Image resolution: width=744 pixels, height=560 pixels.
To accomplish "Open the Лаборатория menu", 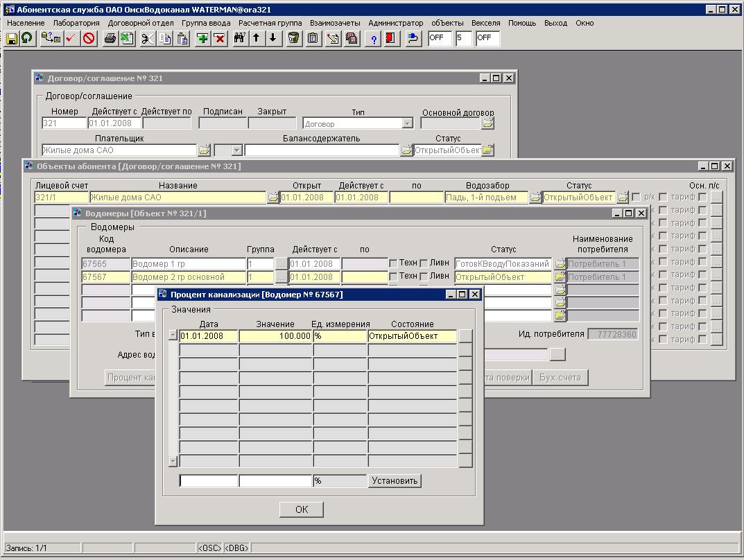I will coord(76,23).
